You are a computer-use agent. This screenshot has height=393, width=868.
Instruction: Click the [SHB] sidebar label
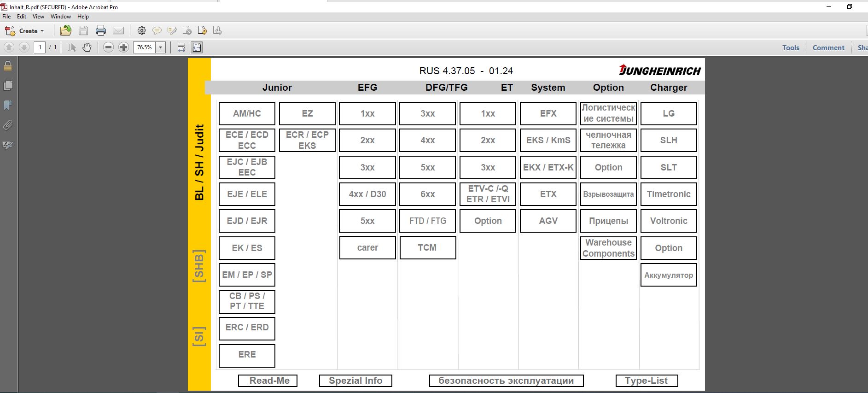(199, 266)
